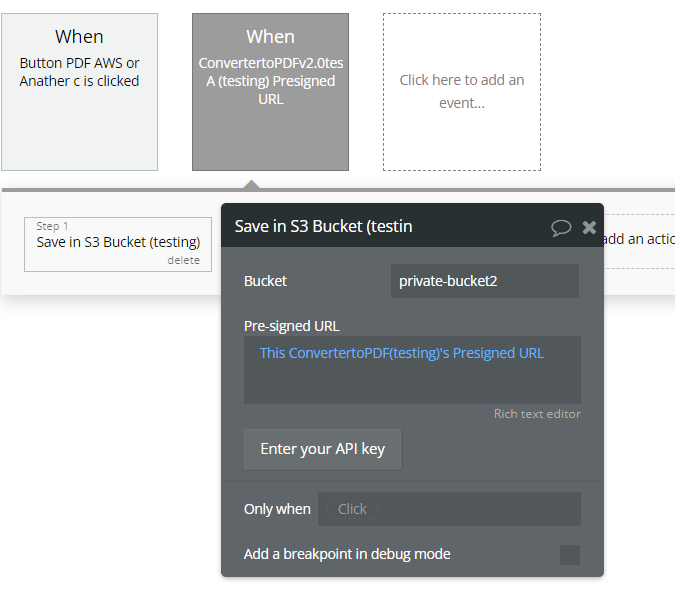The height and width of the screenshot is (614, 675).
Task: Open the Rich text editor link
Action: [537, 414]
